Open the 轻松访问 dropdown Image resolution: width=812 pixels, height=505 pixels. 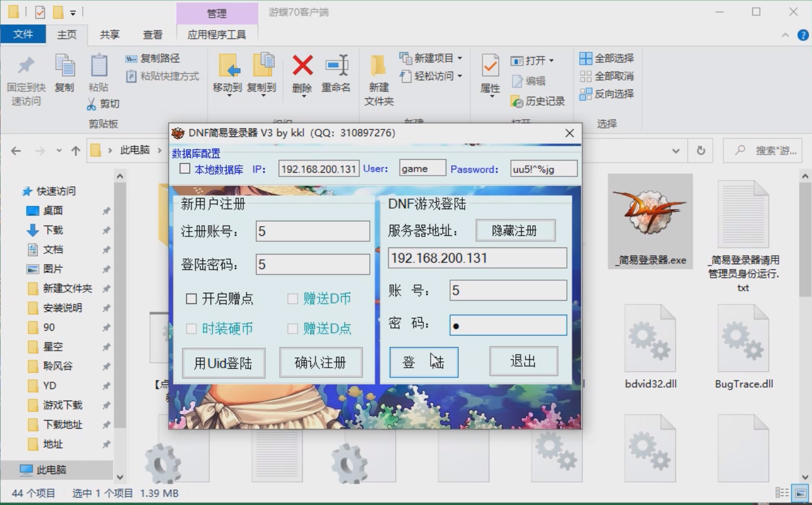pos(431,76)
